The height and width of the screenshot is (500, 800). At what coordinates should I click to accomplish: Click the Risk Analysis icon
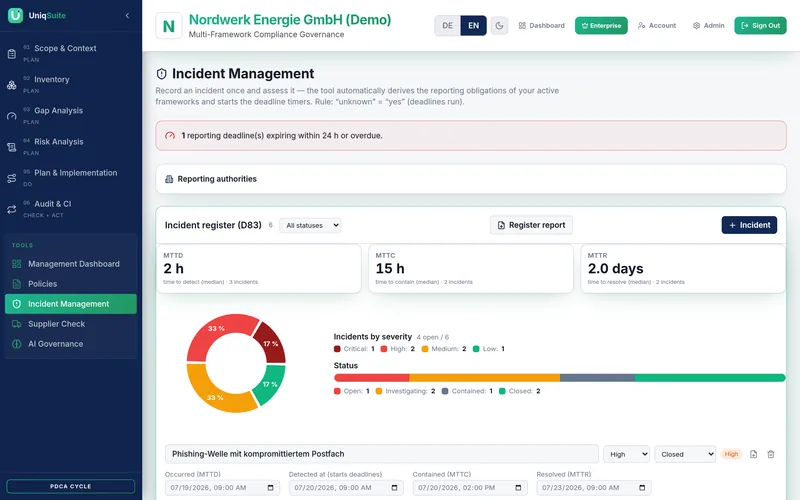click(x=12, y=147)
